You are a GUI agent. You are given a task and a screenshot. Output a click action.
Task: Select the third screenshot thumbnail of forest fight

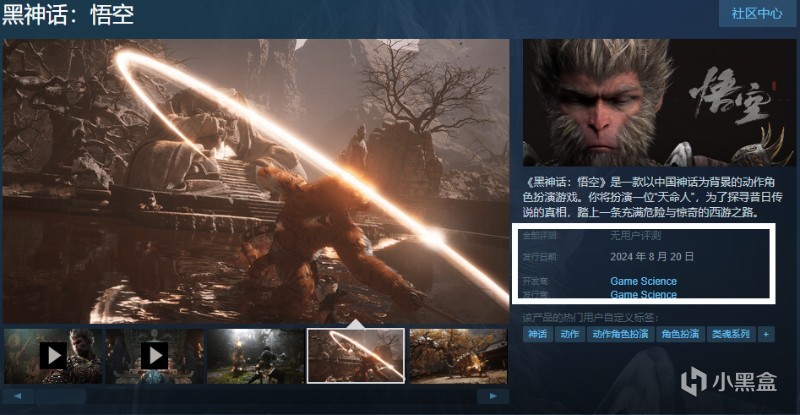pos(256,356)
